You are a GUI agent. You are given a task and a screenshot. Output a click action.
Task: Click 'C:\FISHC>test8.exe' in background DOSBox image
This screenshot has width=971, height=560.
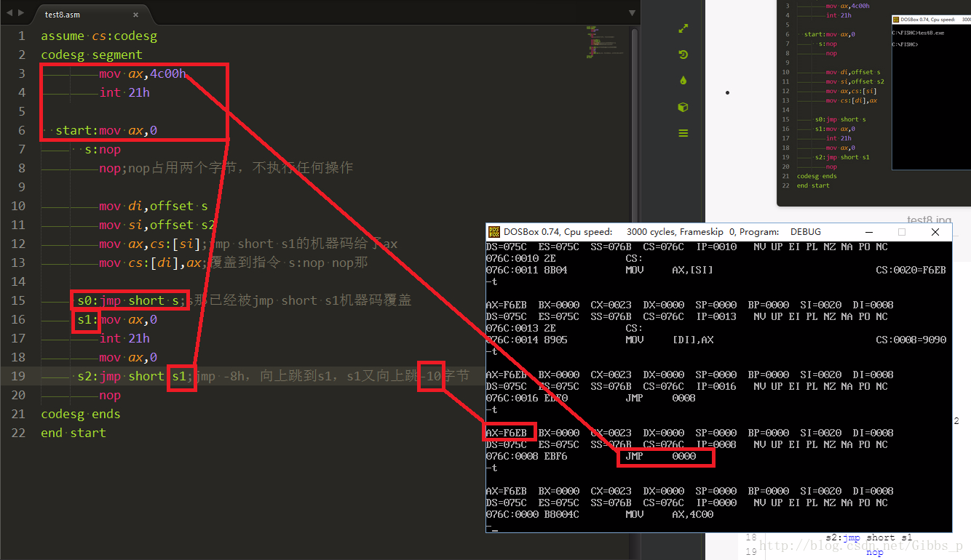(x=918, y=33)
